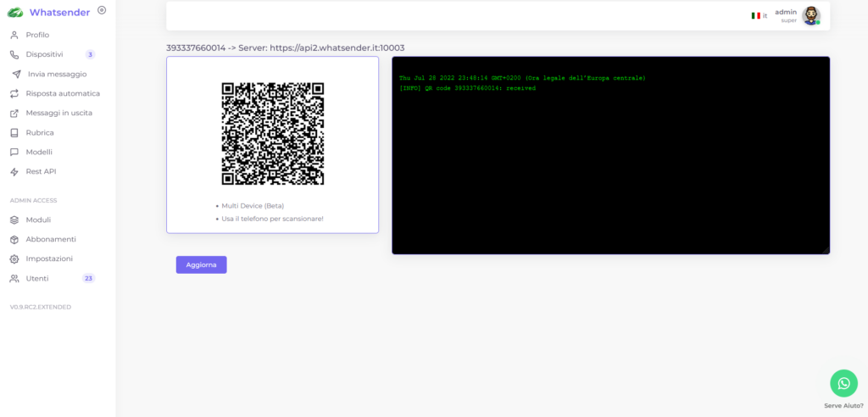Click the Modelli chat bubble icon
Viewport: 868px width, 417px height.
tap(14, 152)
